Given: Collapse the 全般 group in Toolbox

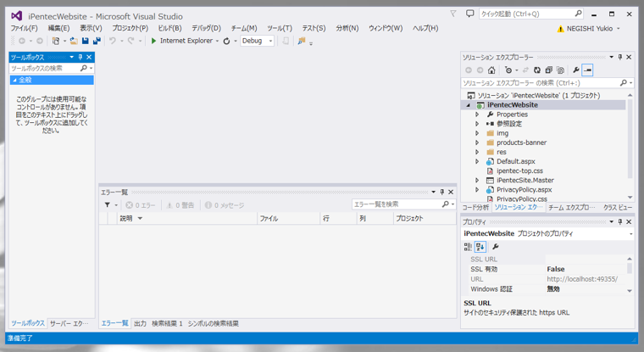Looking at the screenshot, I should [14, 81].
